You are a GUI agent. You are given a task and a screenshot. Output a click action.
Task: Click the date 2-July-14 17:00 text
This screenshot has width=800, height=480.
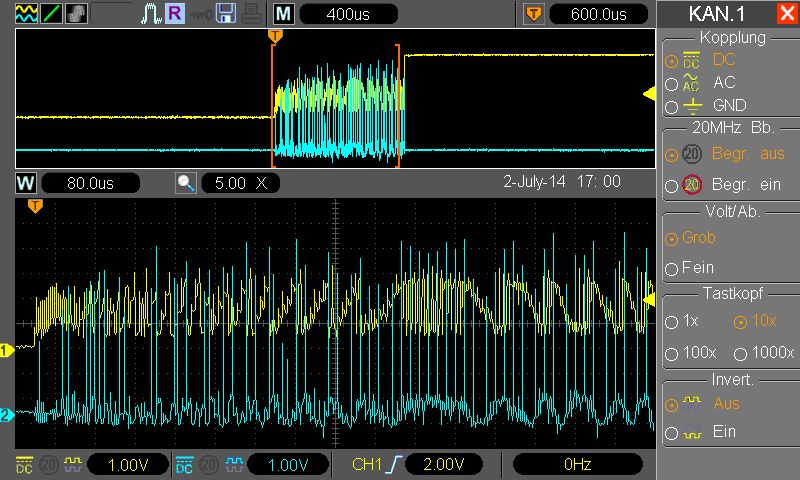[562, 182]
